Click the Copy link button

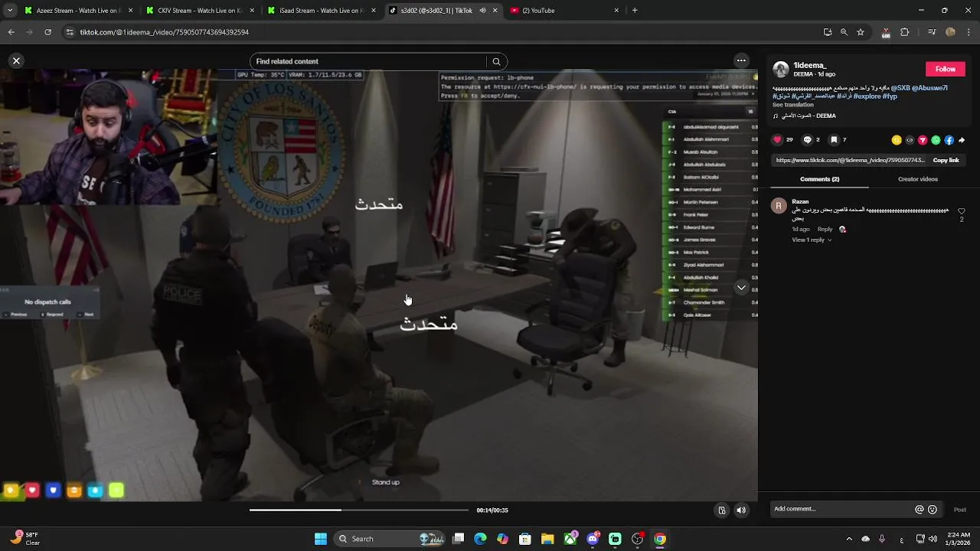(x=946, y=161)
